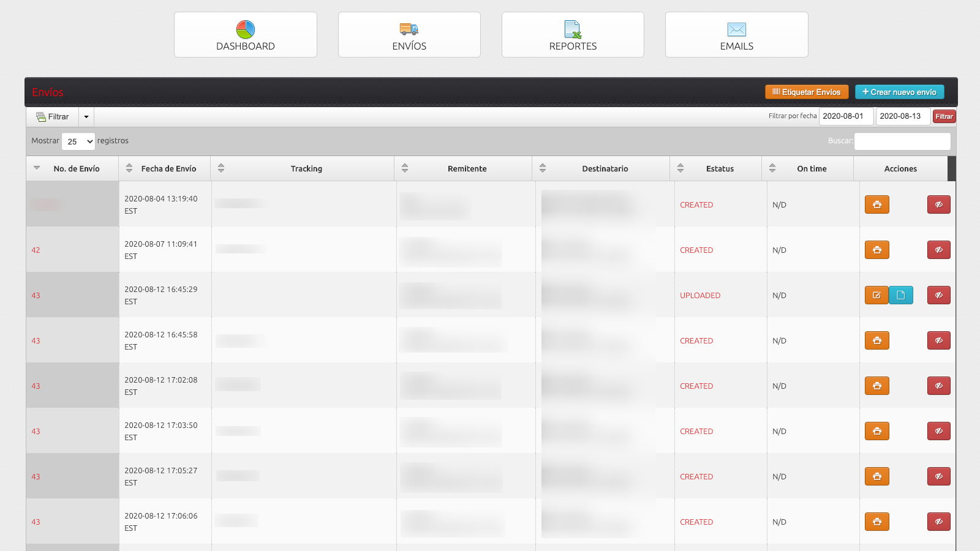Sort by Destinatario column
Image resolution: width=980 pixels, height=551 pixels.
tap(601, 168)
